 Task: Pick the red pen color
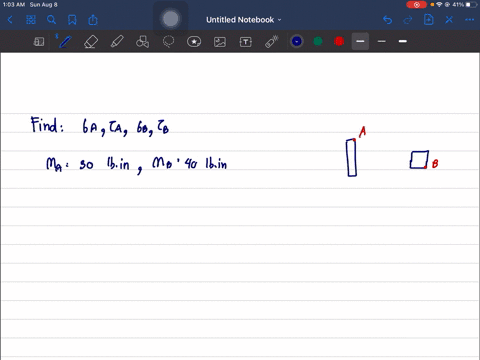pos(339,41)
